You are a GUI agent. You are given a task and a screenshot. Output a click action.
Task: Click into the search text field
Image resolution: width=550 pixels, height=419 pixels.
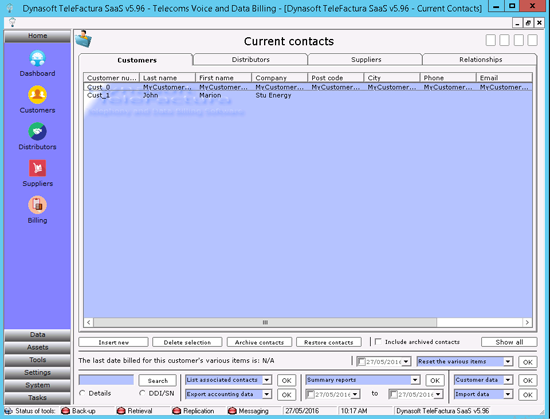tap(106, 380)
